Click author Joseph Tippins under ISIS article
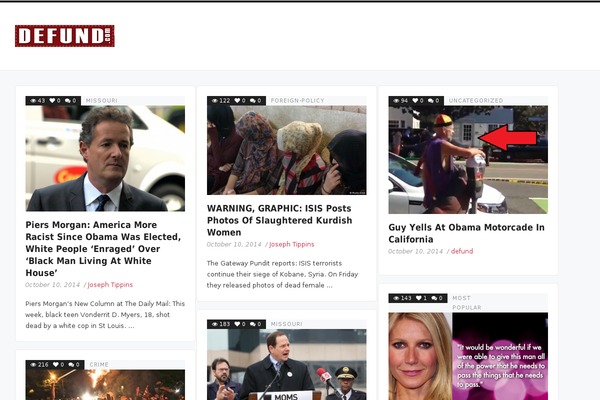The height and width of the screenshot is (400, 600). (291, 244)
